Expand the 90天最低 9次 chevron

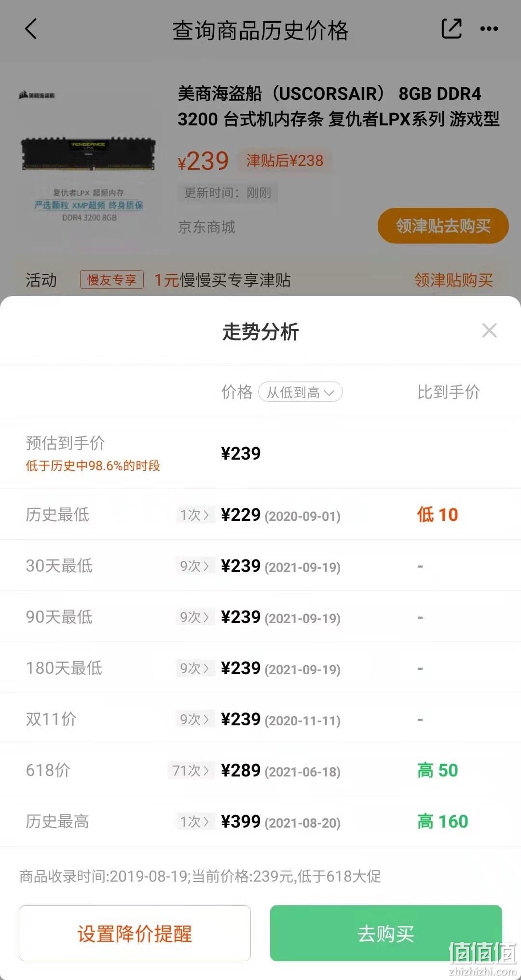[x=195, y=617]
